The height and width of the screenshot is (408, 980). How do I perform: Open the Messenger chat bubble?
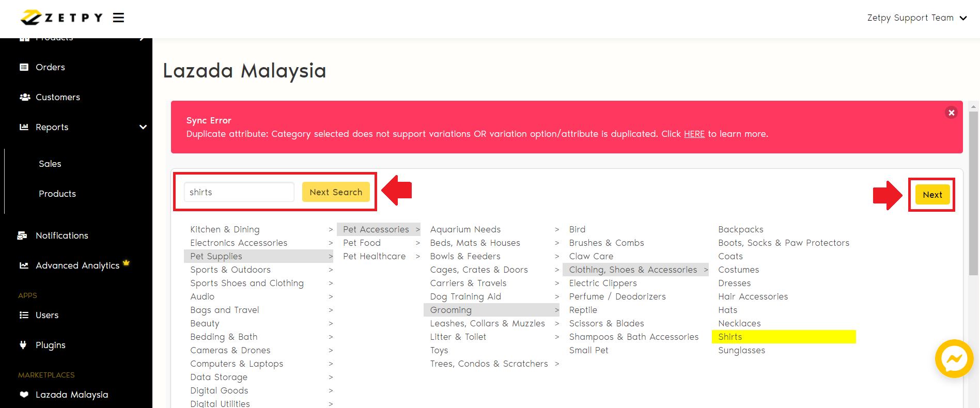click(x=954, y=358)
